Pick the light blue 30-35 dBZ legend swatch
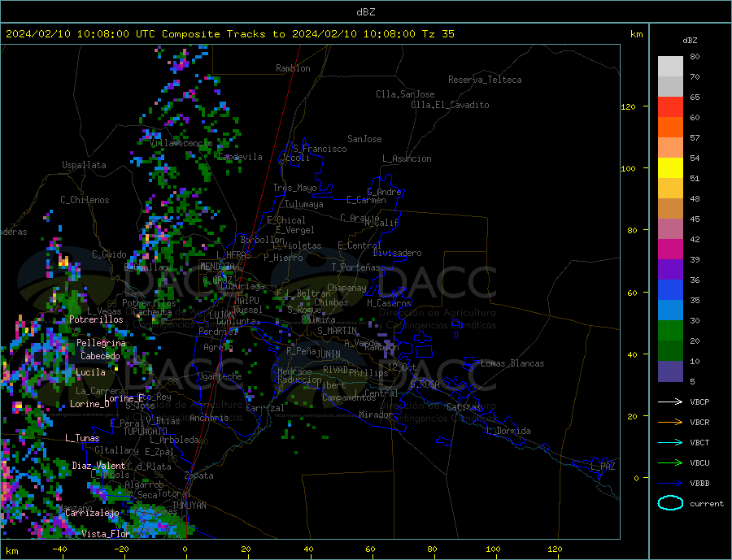The width and height of the screenshot is (732, 560). [x=670, y=310]
